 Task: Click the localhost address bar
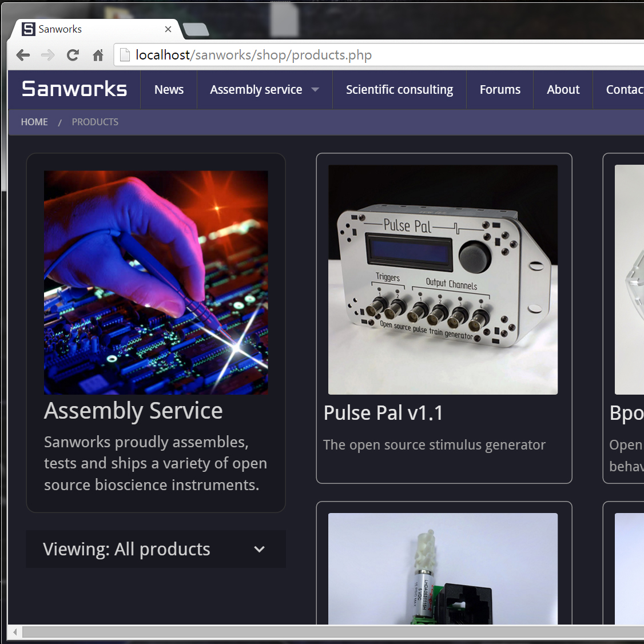[378, 55]
